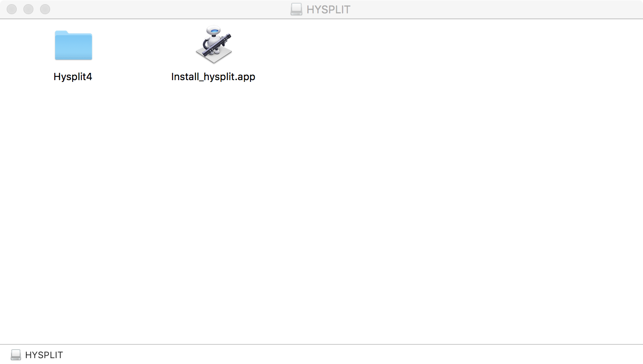Click the HYSPLIT window title text
Image resolution: width=643 pixels, height=364 pixels.
[329, 10]
